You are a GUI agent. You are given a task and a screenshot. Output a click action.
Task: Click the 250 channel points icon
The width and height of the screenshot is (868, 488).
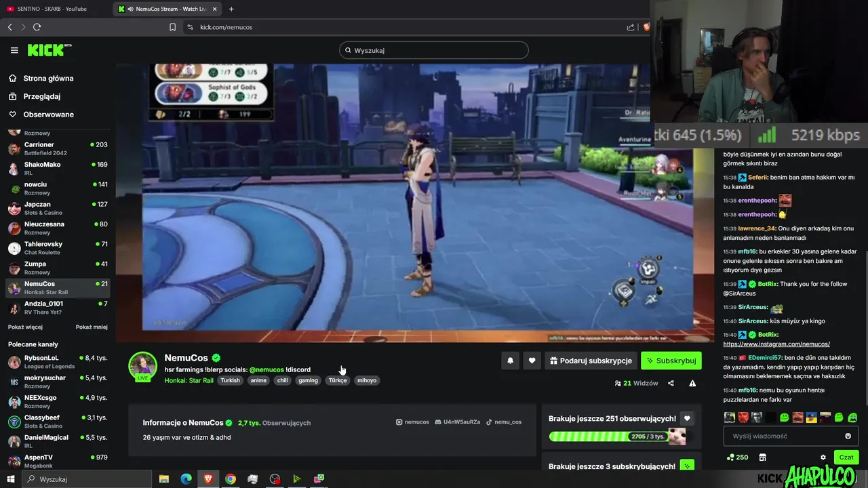(x=737, y=457)
